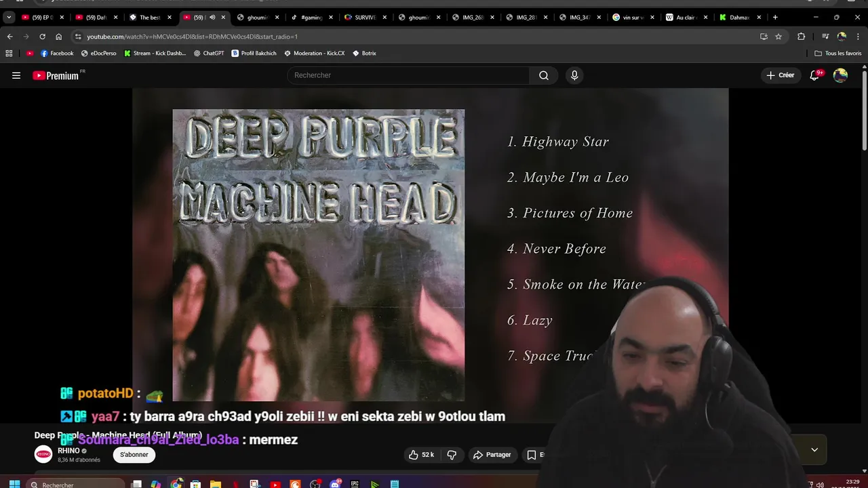Open site information icon in address bar
Screen dimensions: 868x488
78,37
